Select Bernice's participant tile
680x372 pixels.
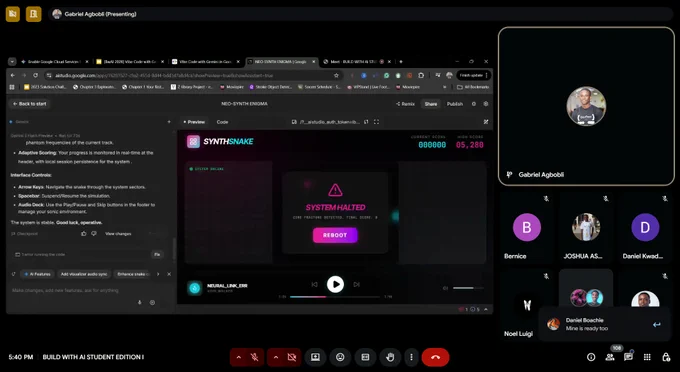point(526,228)
